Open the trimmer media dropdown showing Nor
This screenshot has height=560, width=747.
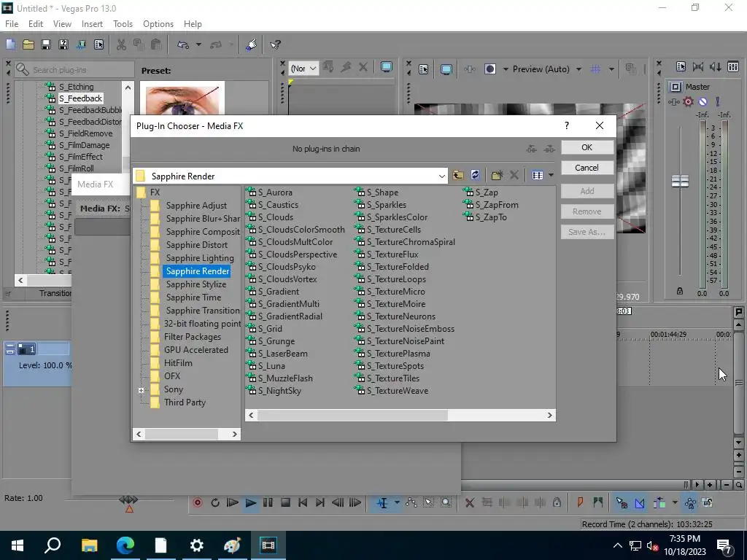pos(303,69)
